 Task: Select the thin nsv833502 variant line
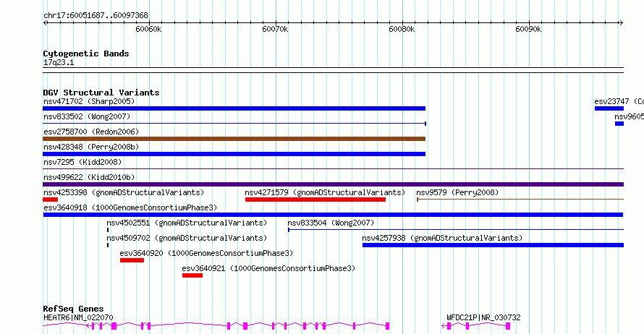[234, 124]
